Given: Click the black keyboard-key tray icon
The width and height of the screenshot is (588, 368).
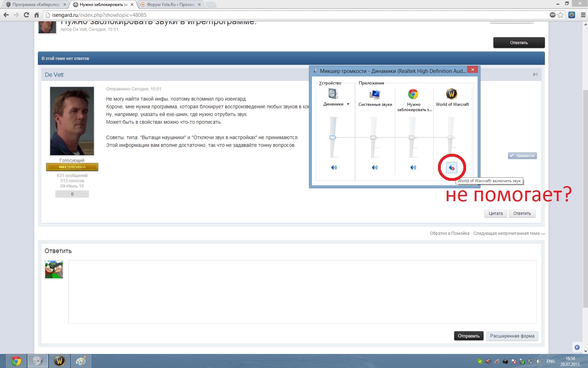Looking at the screenshot, I should click(x=505, y=361).
